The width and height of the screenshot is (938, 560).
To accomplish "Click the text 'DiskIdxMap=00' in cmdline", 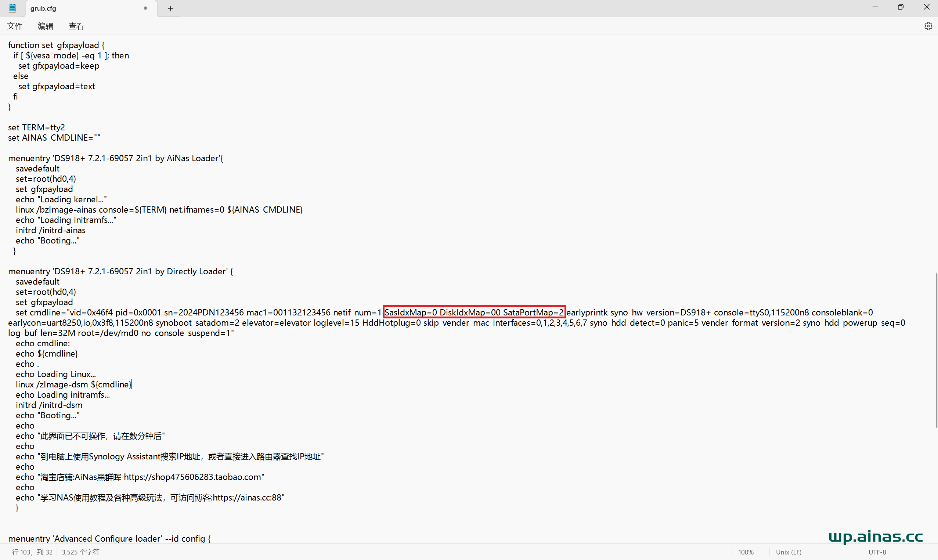I will point(470,312).
